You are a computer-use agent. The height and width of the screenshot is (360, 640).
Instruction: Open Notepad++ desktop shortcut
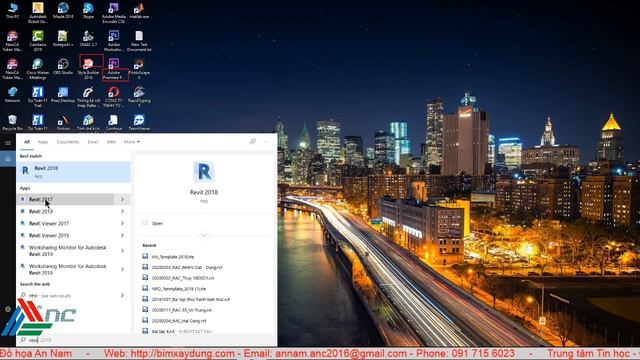(63, 39)
